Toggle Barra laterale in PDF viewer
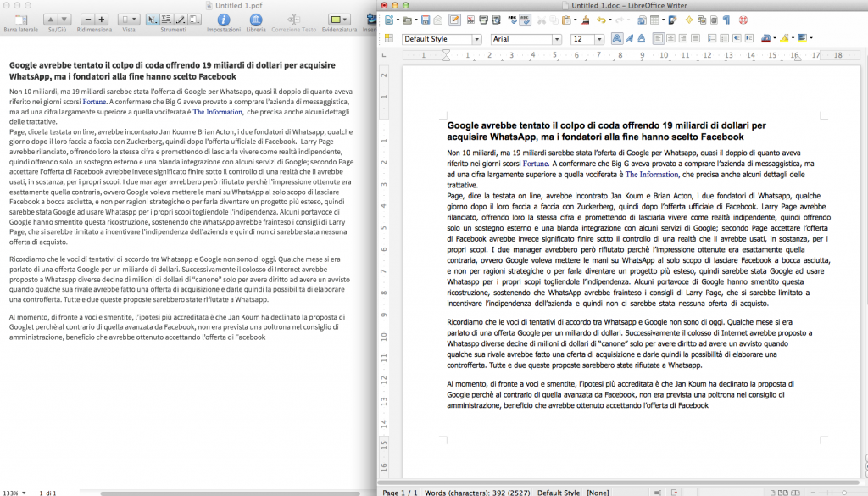 (x=20, y=20)
